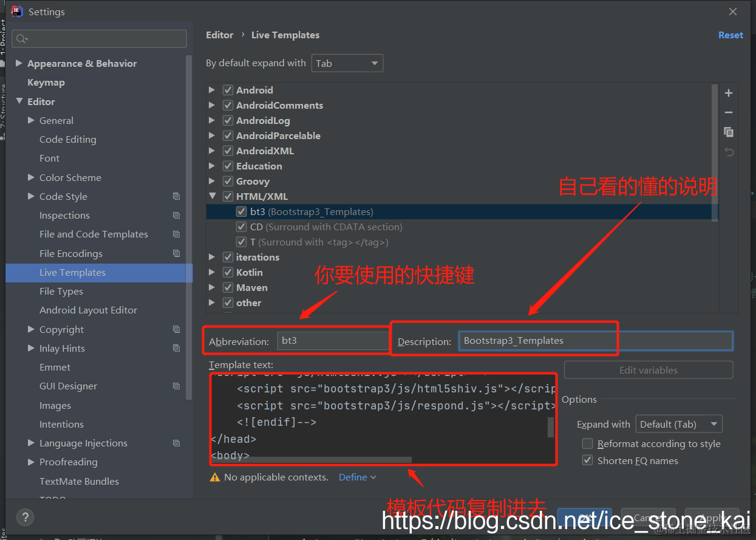Focus the Abbreviation field containing bt3
756x540 pixels.
tap(332, 341)
